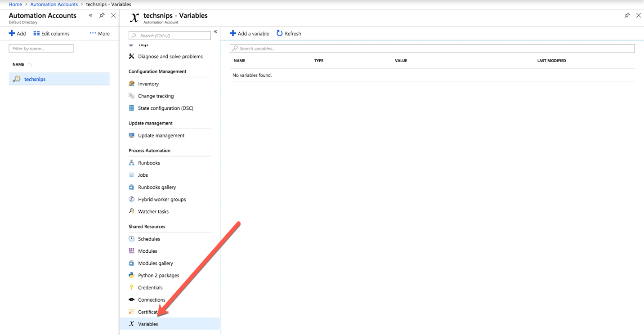Click the Refresh icon in toolbar
Viewport: 644px width, 335px height.
279,33
